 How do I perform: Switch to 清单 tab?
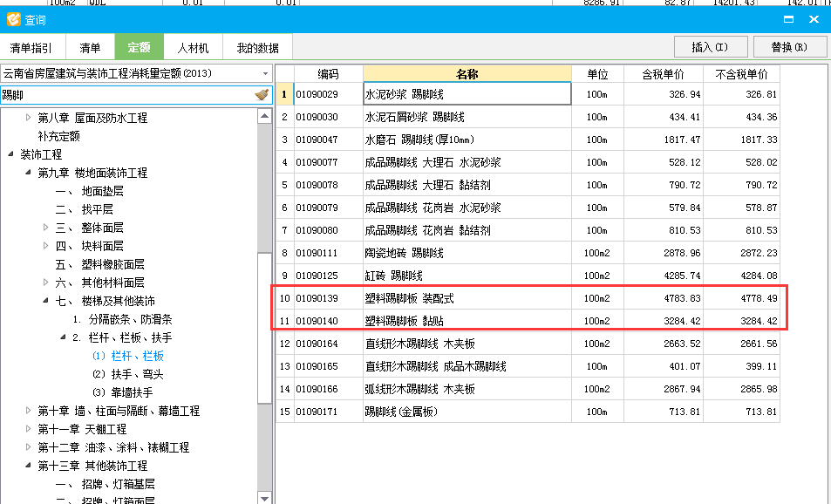(x=90, y=48)
